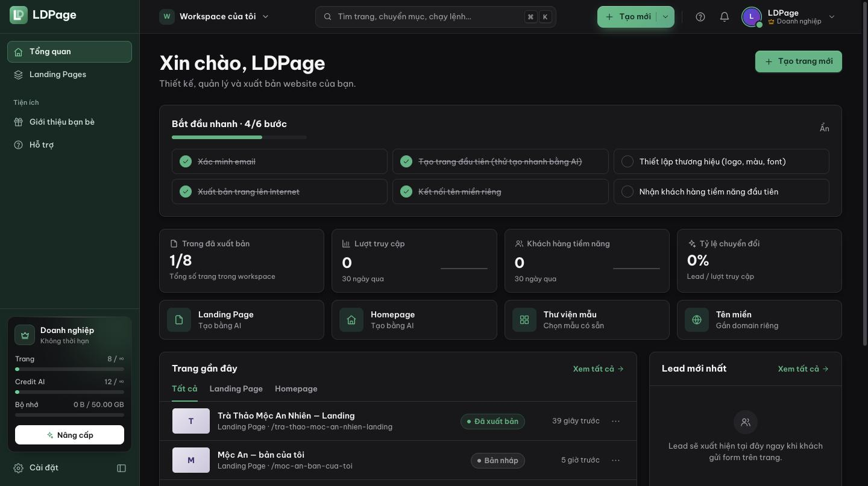Viewport: 868px width, 486px height.
Task: Switch to the Landing Page tab
Action: [236, 389]
